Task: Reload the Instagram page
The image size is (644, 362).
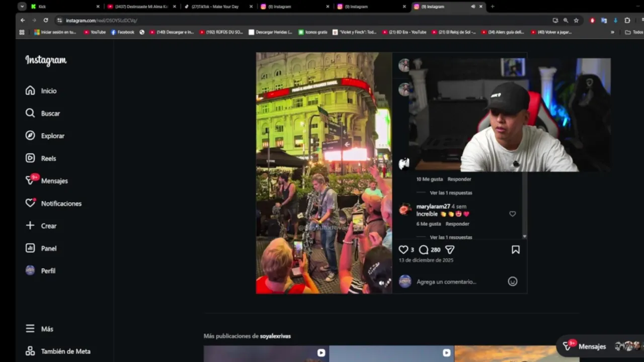Action: (46, 20)
